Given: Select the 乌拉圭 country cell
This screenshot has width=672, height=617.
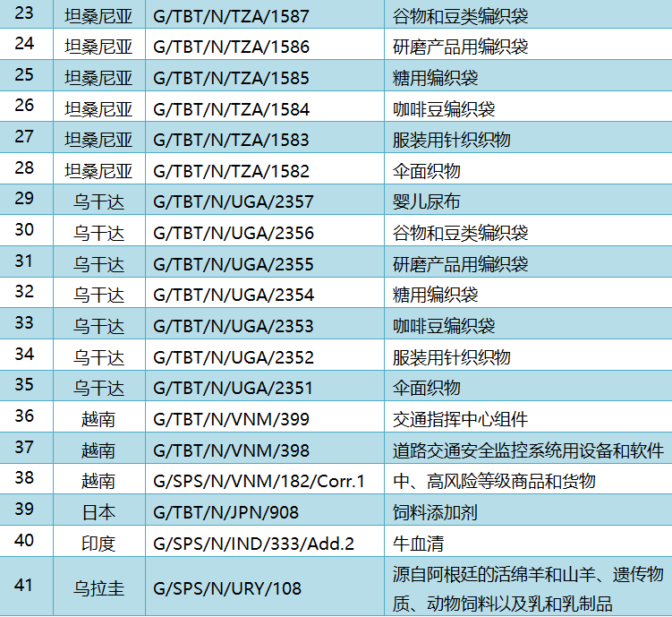Looking at the screenshot, I should point(98,588).
